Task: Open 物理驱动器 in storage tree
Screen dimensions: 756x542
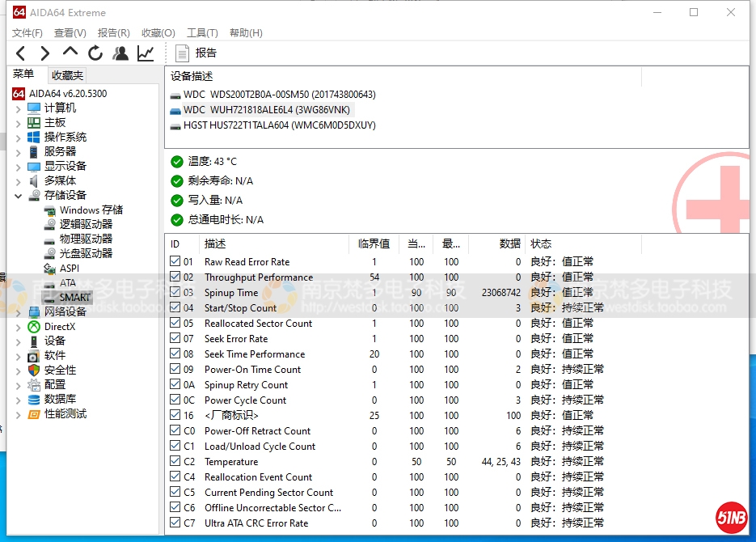Action: (86, 239)
